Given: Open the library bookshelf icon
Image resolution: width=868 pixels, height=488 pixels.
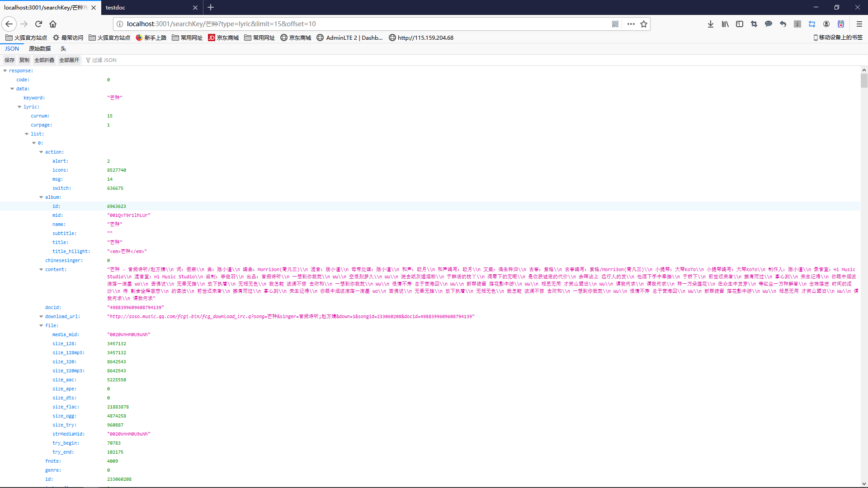Looking at the screenshot, I should [725, 24].
